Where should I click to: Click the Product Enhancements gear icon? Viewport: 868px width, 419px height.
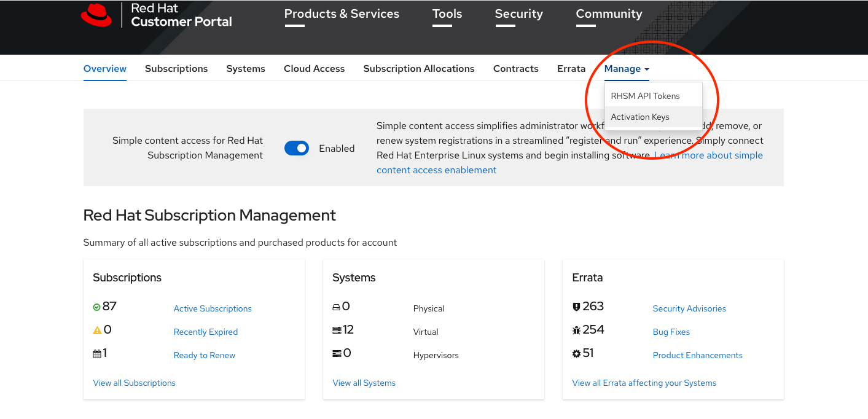coord(576,353)
